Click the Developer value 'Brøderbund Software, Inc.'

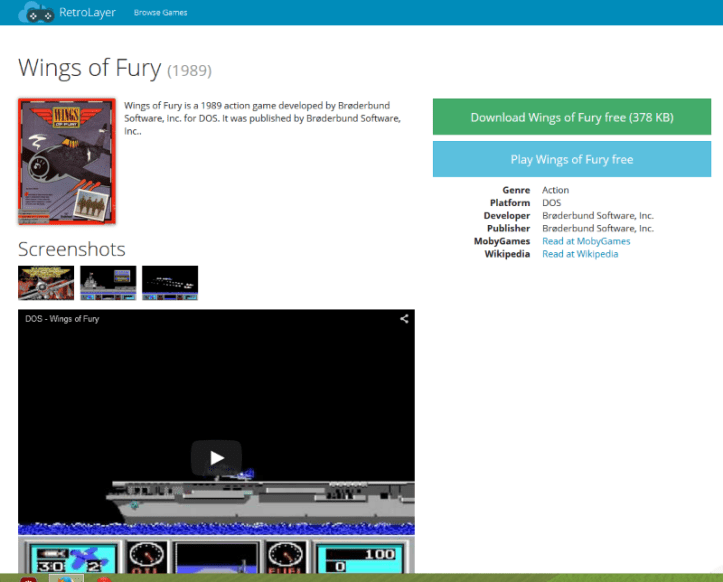[x=598, y=216]
